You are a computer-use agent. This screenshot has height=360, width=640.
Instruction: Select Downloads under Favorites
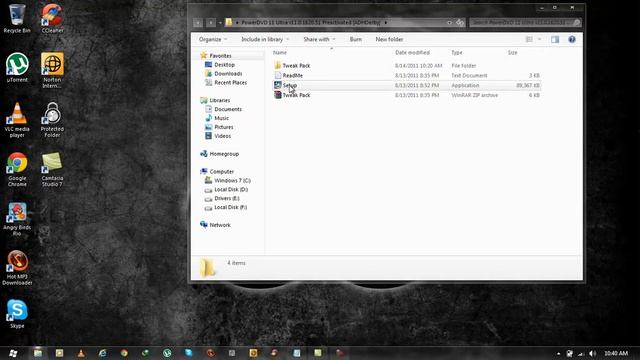click(x=228, y=73)
